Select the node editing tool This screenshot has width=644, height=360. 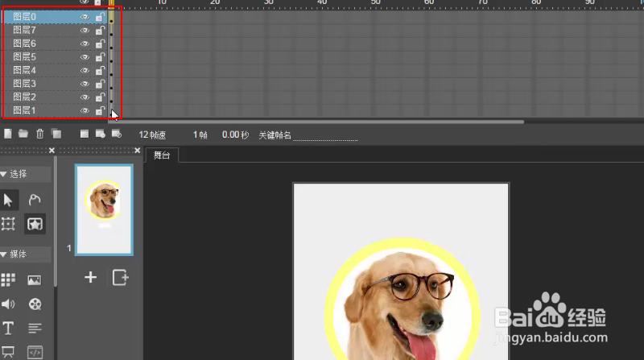(x=35, y=201)
